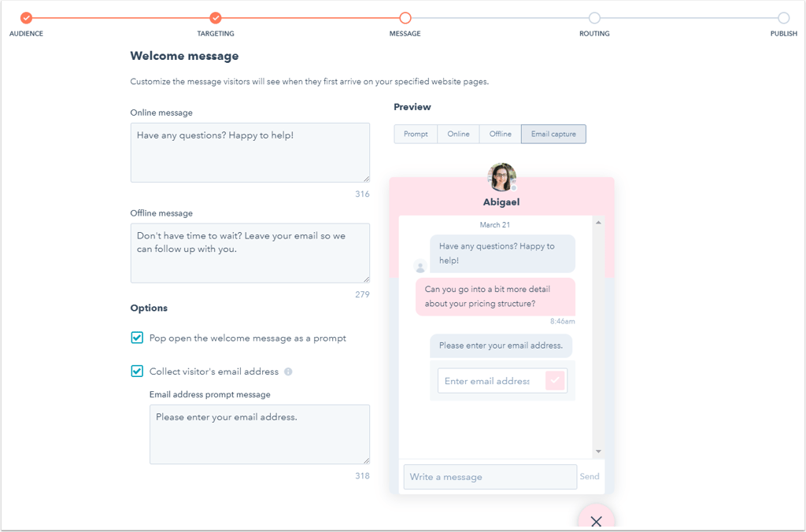806x532 pixels.
Task: Click the Options section heading
Action: point(149,308)
